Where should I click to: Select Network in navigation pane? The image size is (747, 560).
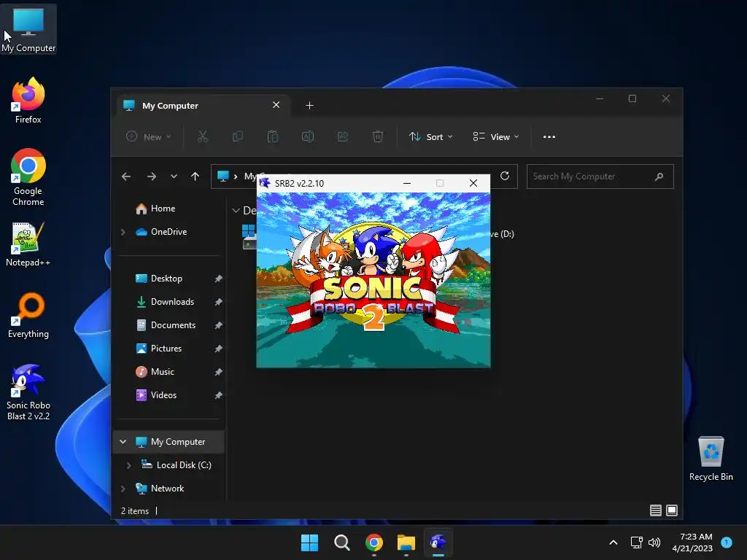(x=167, y=489)
